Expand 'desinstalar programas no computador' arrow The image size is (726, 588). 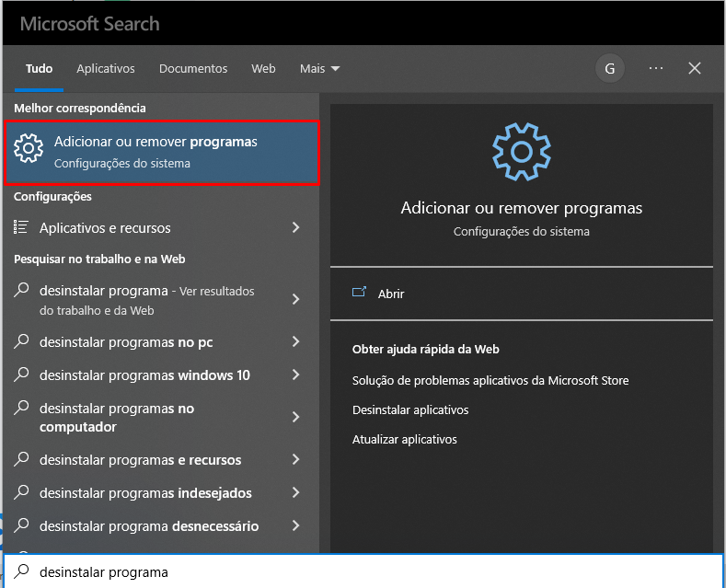click(x=296, y=417)
